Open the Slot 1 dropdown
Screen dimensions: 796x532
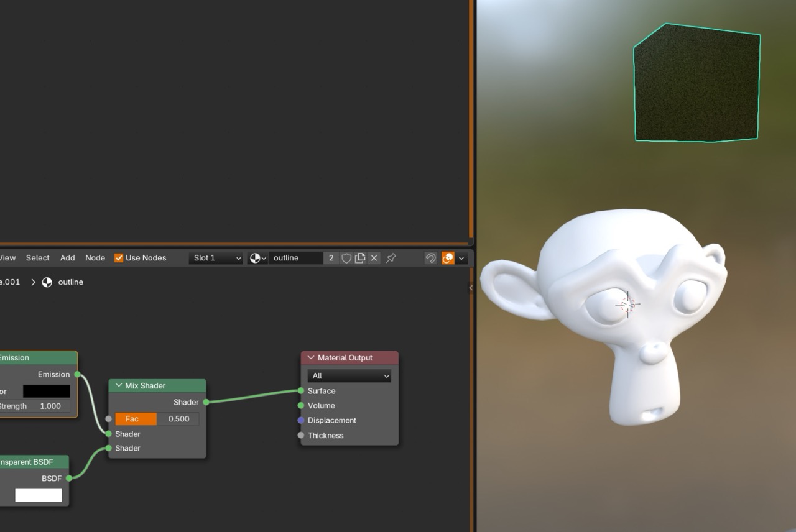click(x=216, y=258)
